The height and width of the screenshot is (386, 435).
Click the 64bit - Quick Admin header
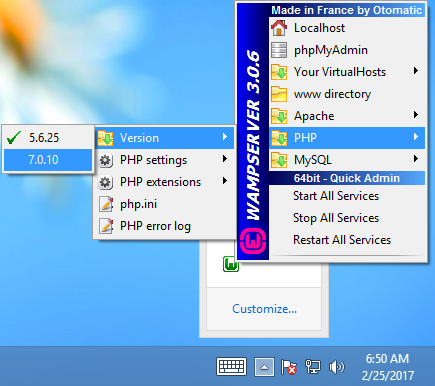347,178
